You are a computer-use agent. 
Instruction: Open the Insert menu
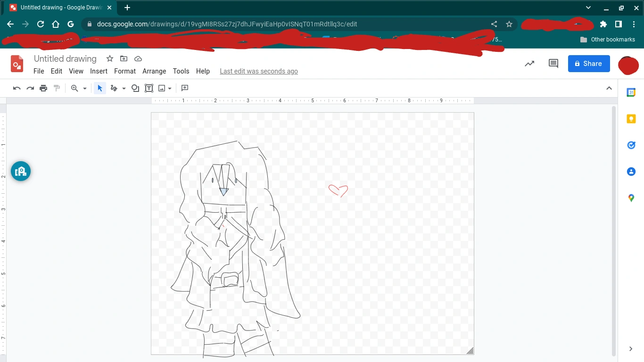pyautogui.click(x=99, y=71)
